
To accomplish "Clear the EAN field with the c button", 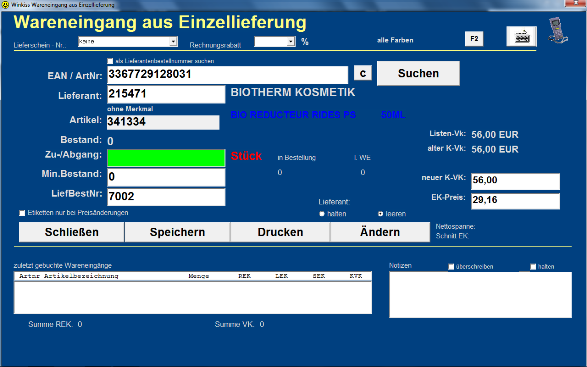I will (363, 73).
